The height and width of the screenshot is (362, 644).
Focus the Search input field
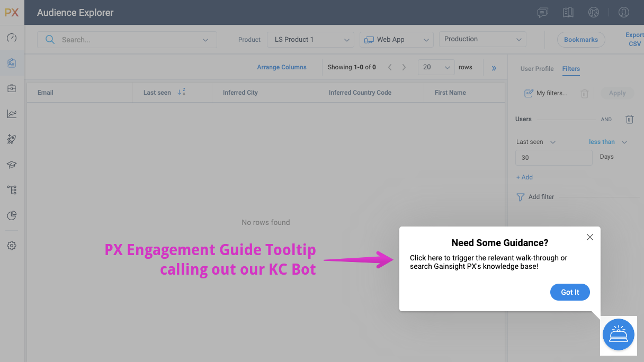click(127, 40)
